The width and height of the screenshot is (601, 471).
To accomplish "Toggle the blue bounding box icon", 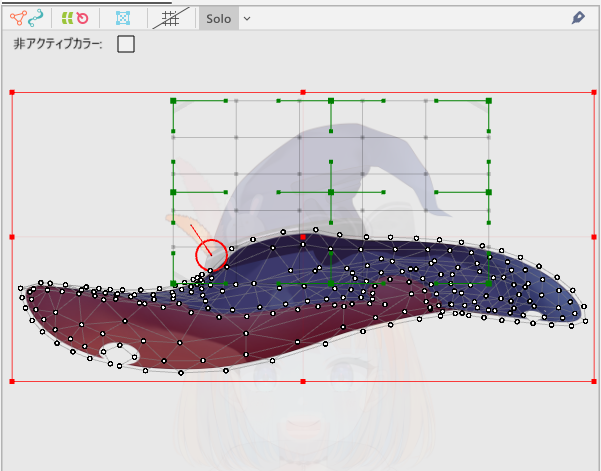I will click(x=123, y=18).
